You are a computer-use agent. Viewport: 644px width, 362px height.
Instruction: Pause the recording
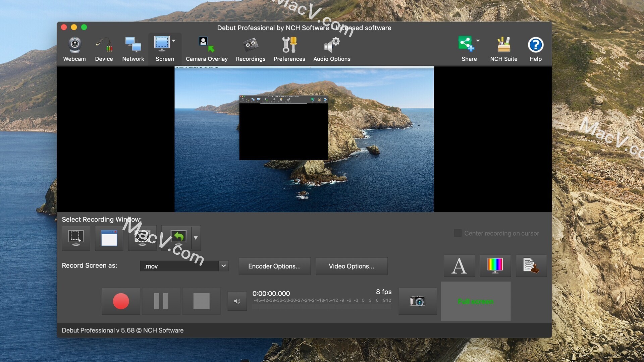coord(161,301)
